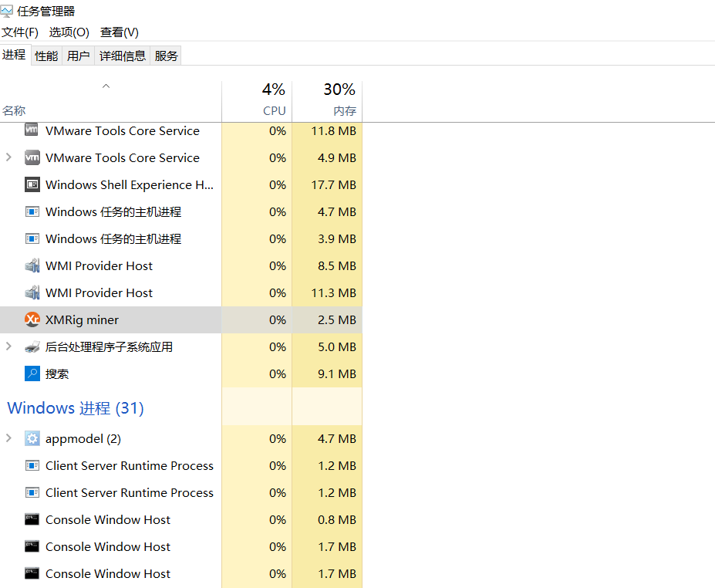Click the first WMI Provider Host icon
The width and height of the screenshot is (715, 588).
32,265
